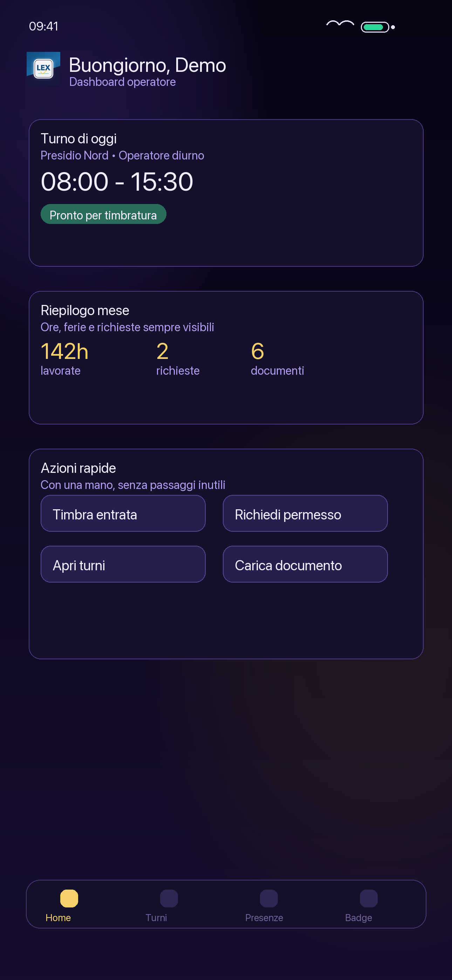The width and height of the screenshot is (452, 980).
Task: Switch to the Badge tab label
Action: tap(358, 918)
